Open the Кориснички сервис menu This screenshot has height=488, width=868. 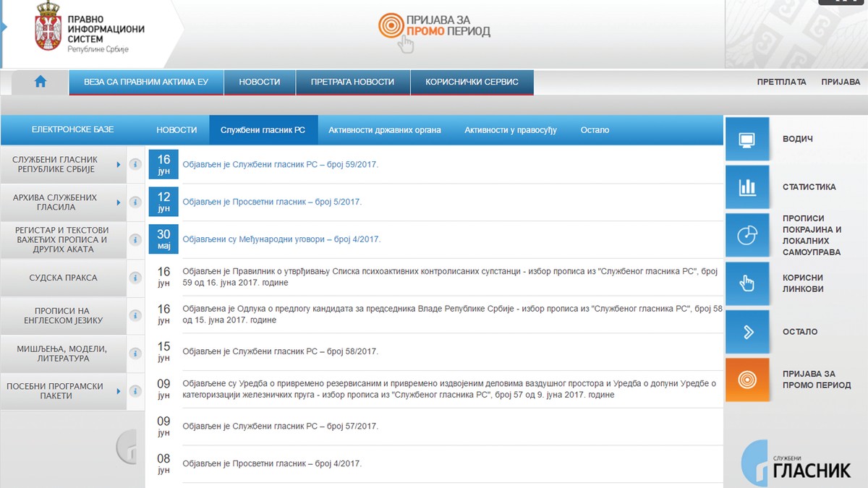472,82
